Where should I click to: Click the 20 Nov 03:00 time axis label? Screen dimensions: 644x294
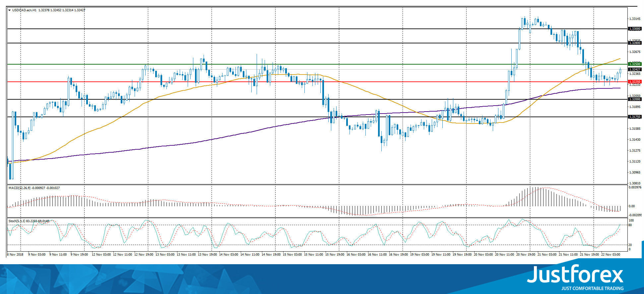pos(483,255)
